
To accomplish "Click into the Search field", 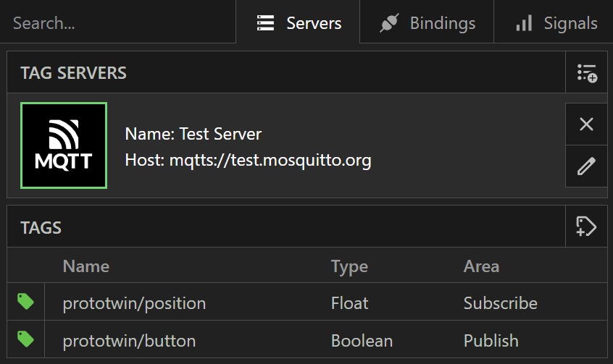I will [x=116, y=23].
